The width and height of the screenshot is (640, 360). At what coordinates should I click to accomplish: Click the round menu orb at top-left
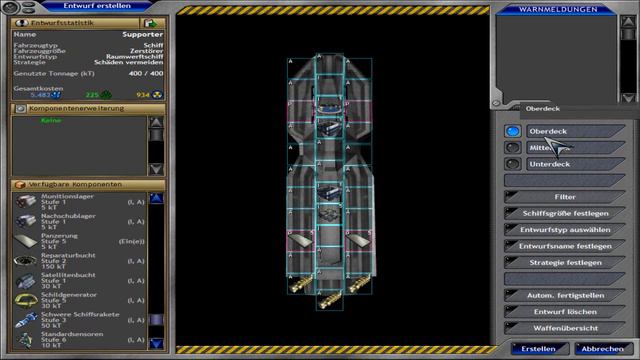coord(10,7)
